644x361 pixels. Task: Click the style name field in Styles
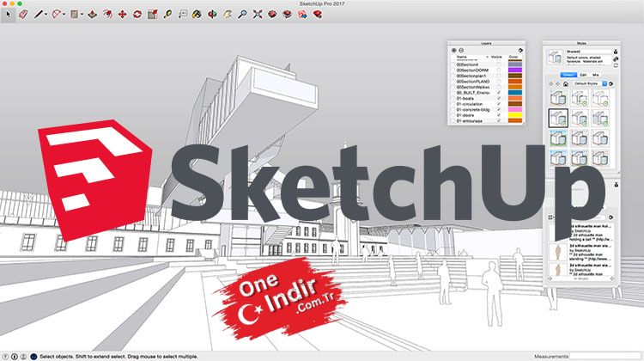[588, 52]
